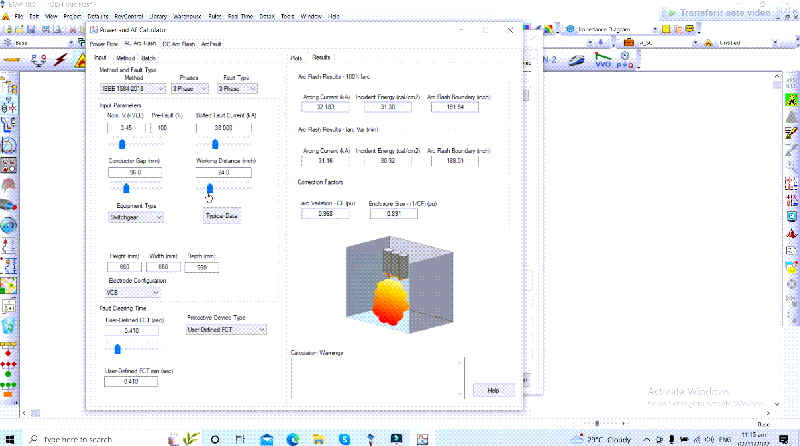The image size is (800, 446).
Task: Click the yellow arc flash icon in right sidebar
Action: click(791, 100)
